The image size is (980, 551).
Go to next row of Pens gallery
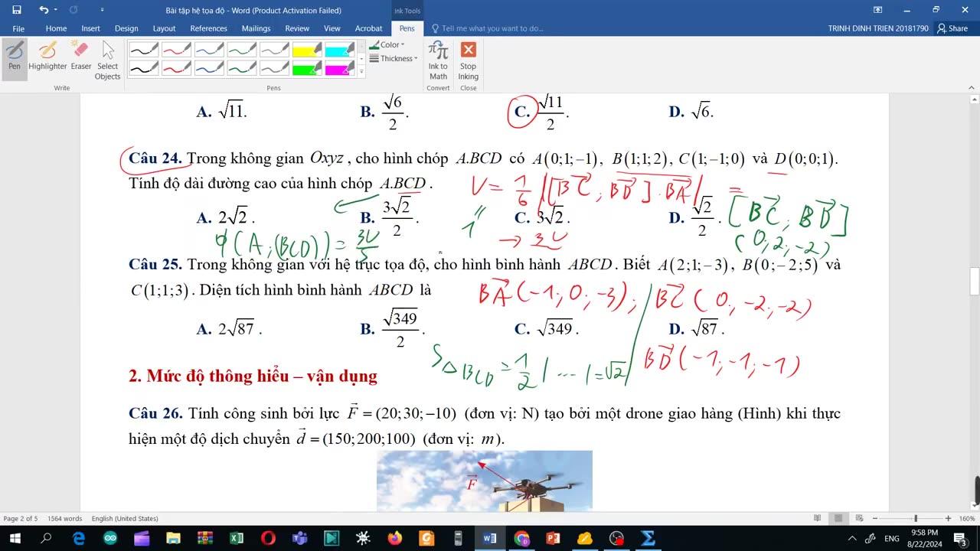point(361,58)
